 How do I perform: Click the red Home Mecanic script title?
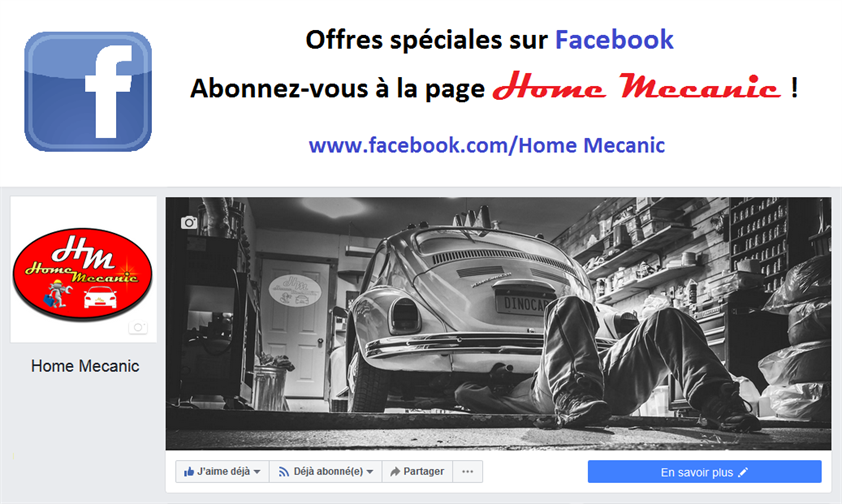[x=637, y=86]
